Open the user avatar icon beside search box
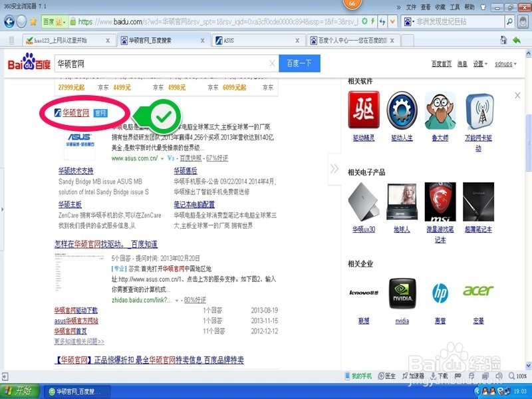 pyautogui.click(x=523, y=22)
